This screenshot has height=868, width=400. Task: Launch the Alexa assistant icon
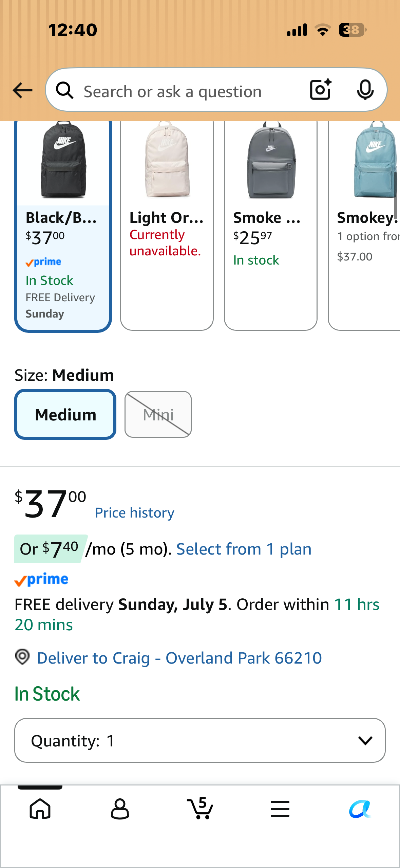pyautogui.click(x=360, y=809)
